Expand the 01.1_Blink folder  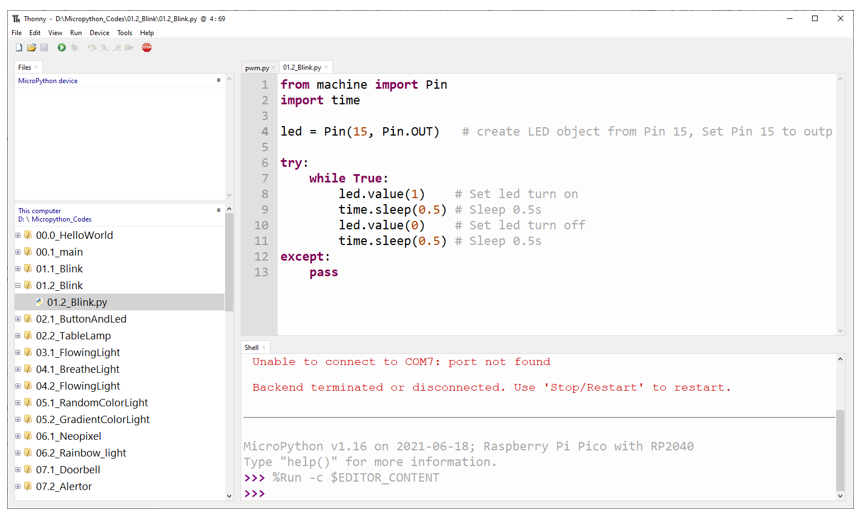(18, 269)
